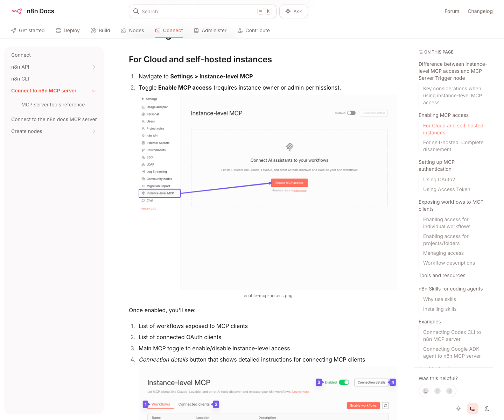Click the 'For Cloud and self-hosted instances' heading
Image resolution: width=504 pixels, height=420 pixels.
pos(200,59)
